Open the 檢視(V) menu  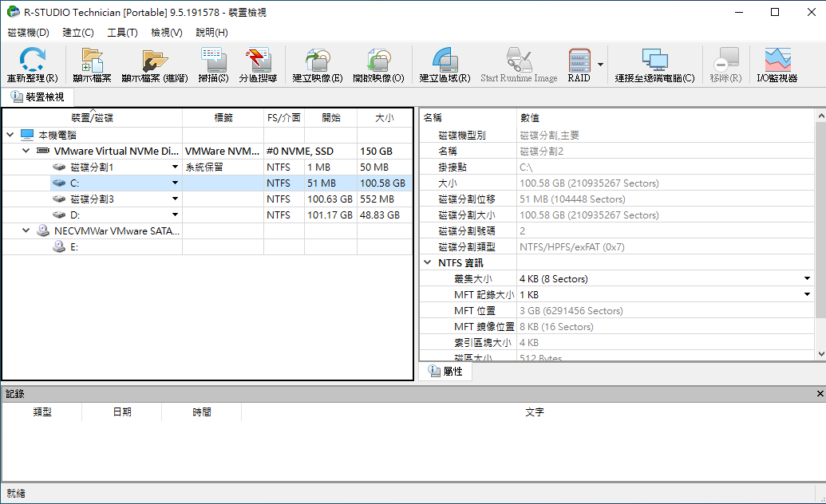pos(167,33)
